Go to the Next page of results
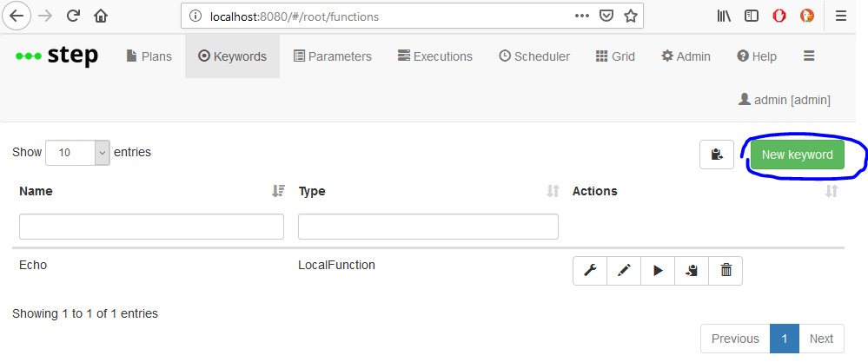The height and width of the screenshot is (362, 868). pos(821,339)
